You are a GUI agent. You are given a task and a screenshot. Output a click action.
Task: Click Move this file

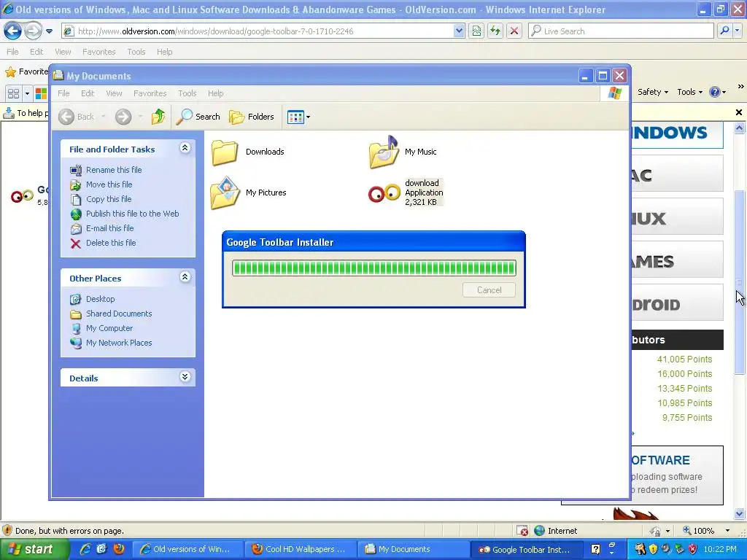click(109, 184)
